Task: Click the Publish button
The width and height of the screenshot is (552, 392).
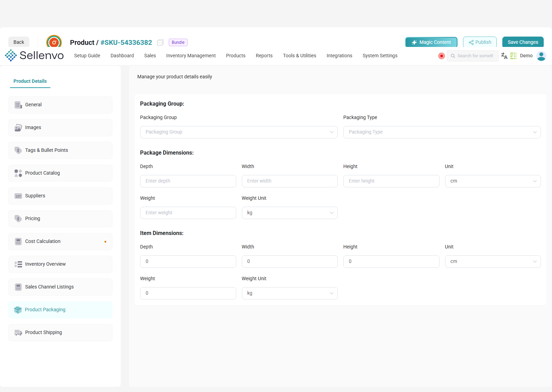Action: (480, 42)
